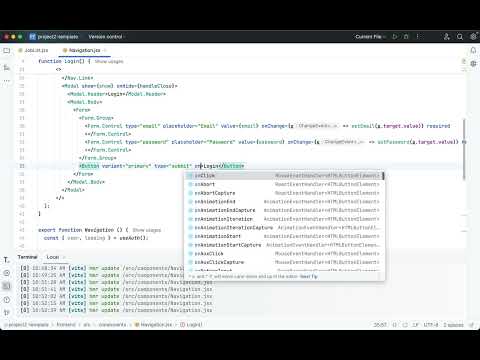Pick onAnimationIteration from suggestions
Viewport: 480px width, 360px height.
[x=284, y=219]
